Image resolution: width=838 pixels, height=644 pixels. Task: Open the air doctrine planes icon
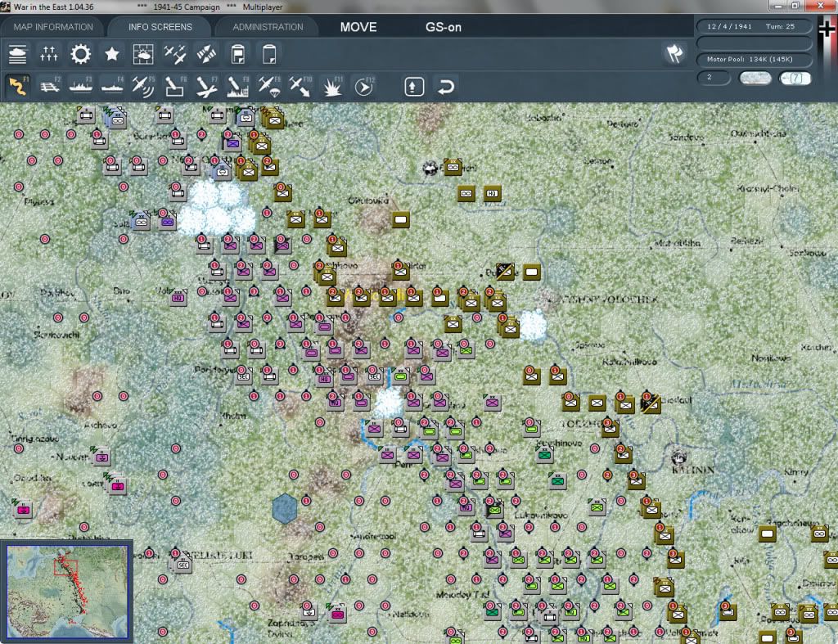tap(175, 55)
